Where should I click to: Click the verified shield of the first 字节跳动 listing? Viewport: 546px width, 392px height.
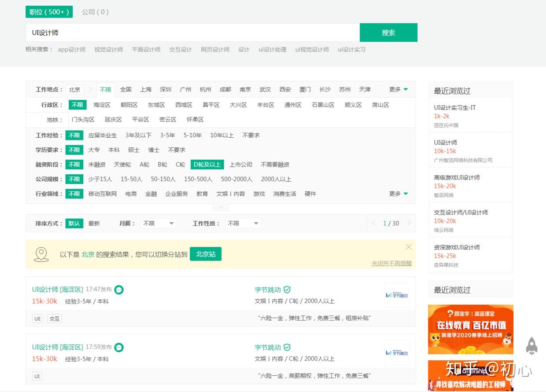287,289
